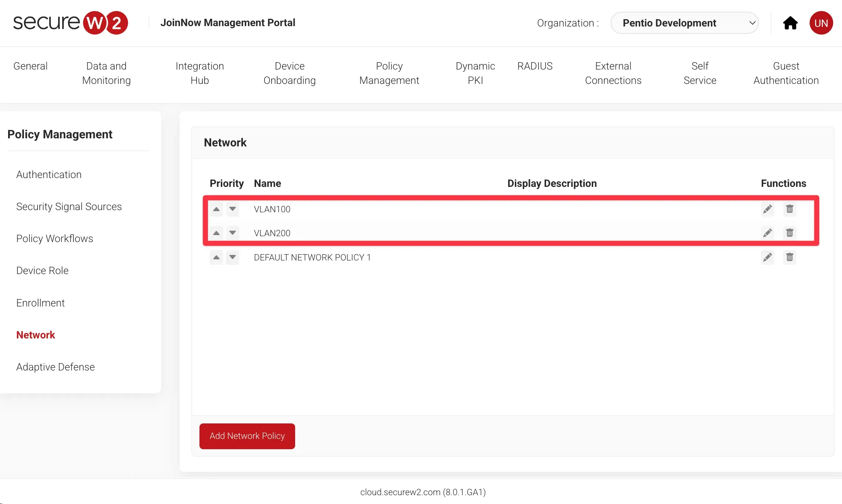Image resolution: width=842 pixels, height=504 pixels.
Task: Edit DEFAULT NETWORK POLICY 1
Action: pyautogui.click(x=767, y=257)
